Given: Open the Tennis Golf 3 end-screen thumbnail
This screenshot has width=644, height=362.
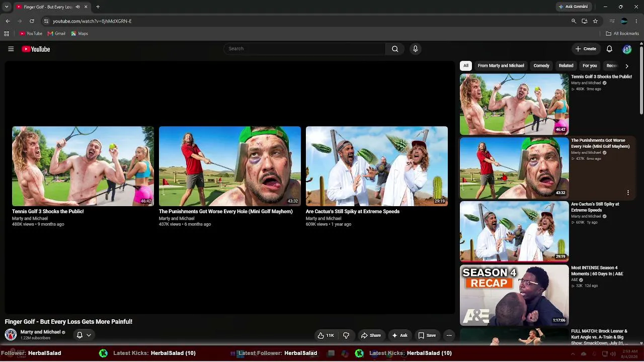Looking at the screenshot, I should pyautogui.click(x=83, y=166).
